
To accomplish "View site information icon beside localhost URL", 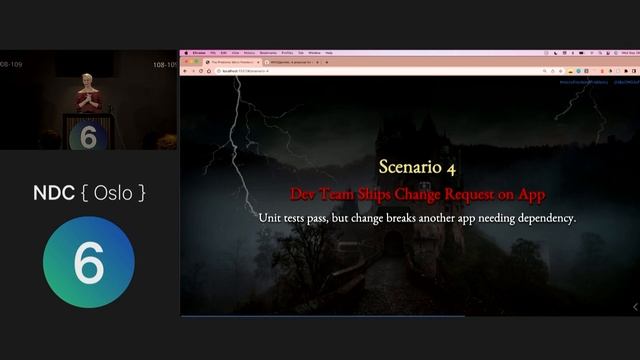I will tap(219, 71).
